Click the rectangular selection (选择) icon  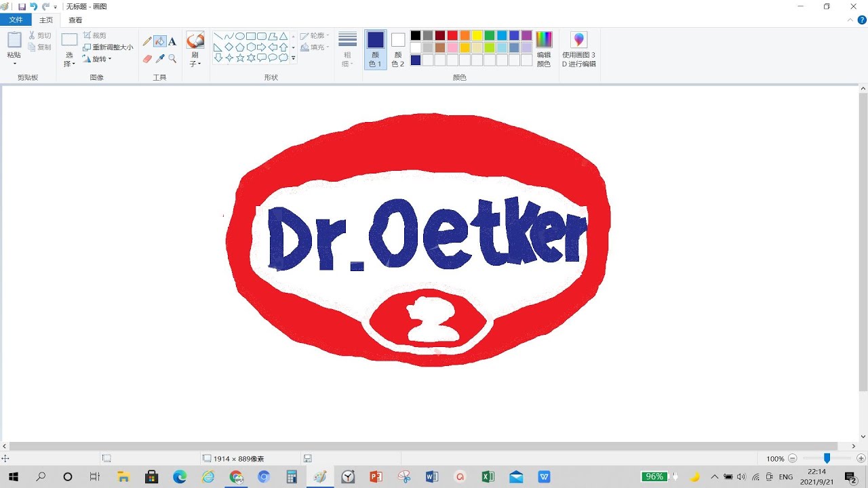pos(69,40)
